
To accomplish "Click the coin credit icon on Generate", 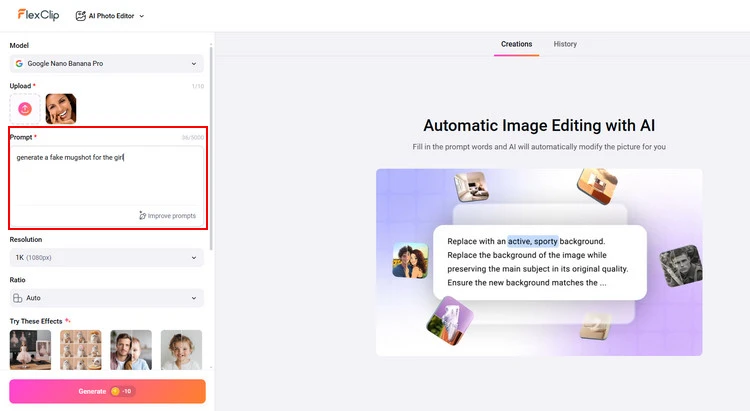I will (x=115, y=391).
